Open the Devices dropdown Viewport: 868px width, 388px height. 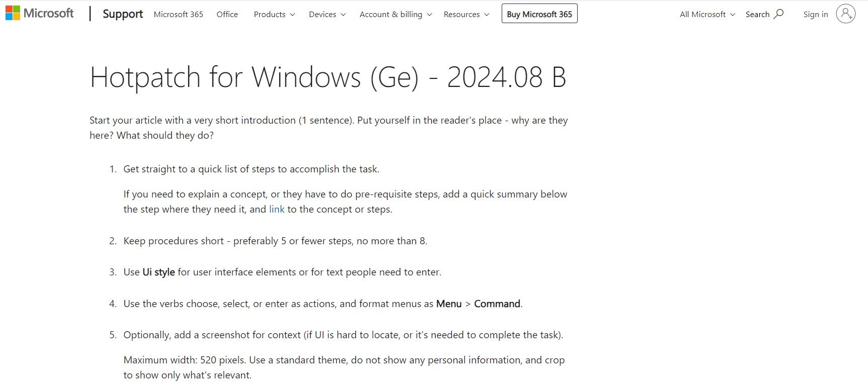pos(323,15)
